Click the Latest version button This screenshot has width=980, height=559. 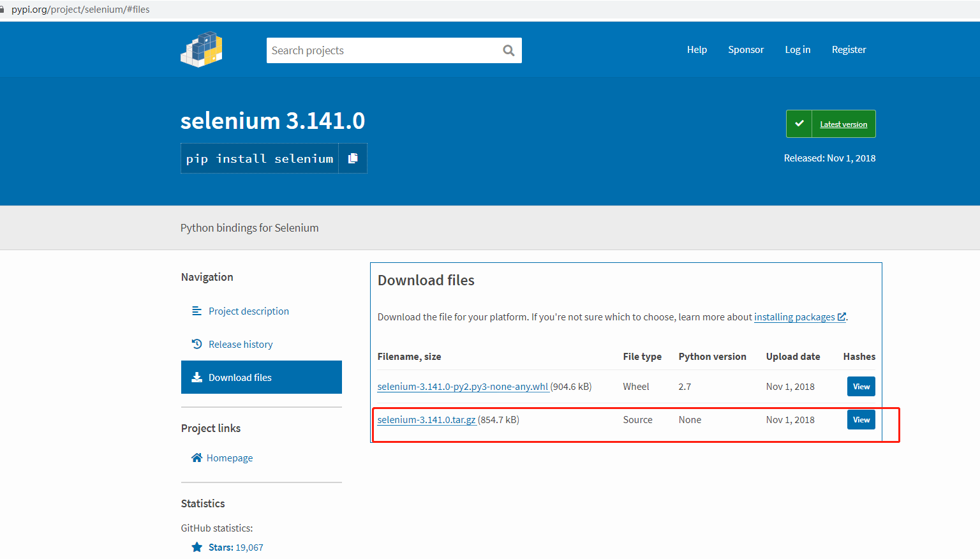[x=843, y=124]
